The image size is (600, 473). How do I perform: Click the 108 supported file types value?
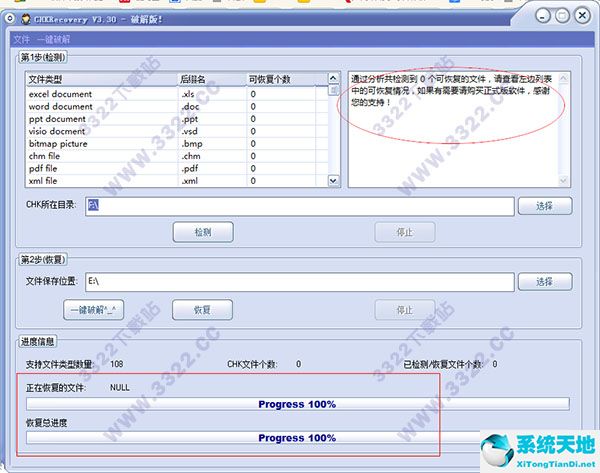pyautogui.click(x=117, y=364)
